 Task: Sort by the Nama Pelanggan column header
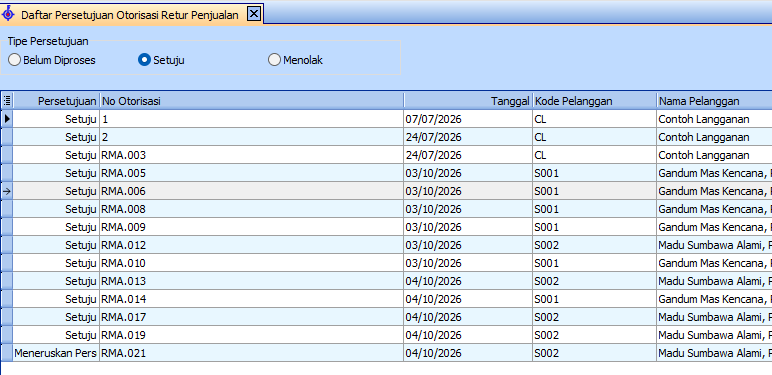714,101
